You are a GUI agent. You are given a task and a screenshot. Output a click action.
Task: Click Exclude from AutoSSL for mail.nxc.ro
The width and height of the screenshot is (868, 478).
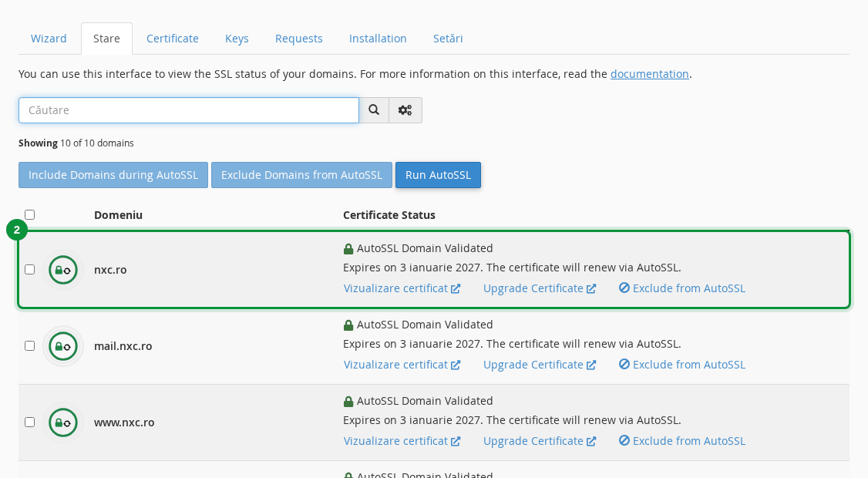(682, 365)
